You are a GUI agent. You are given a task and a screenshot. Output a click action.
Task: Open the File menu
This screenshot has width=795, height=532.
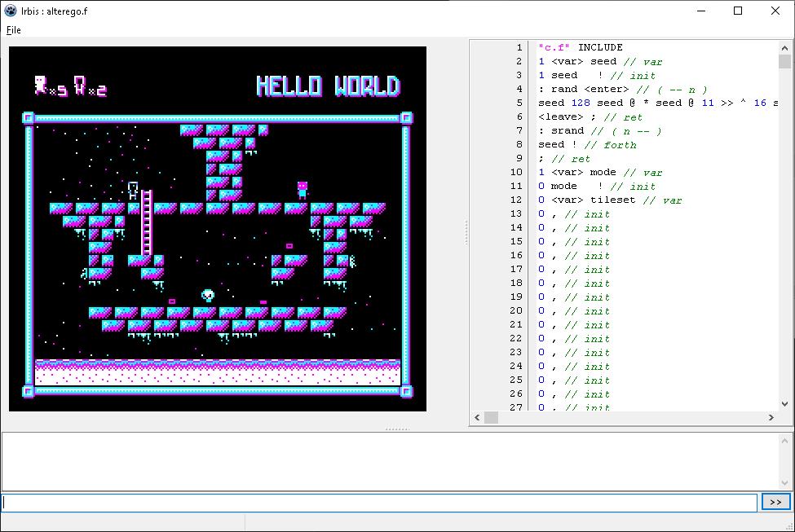(x=14, y=30)
